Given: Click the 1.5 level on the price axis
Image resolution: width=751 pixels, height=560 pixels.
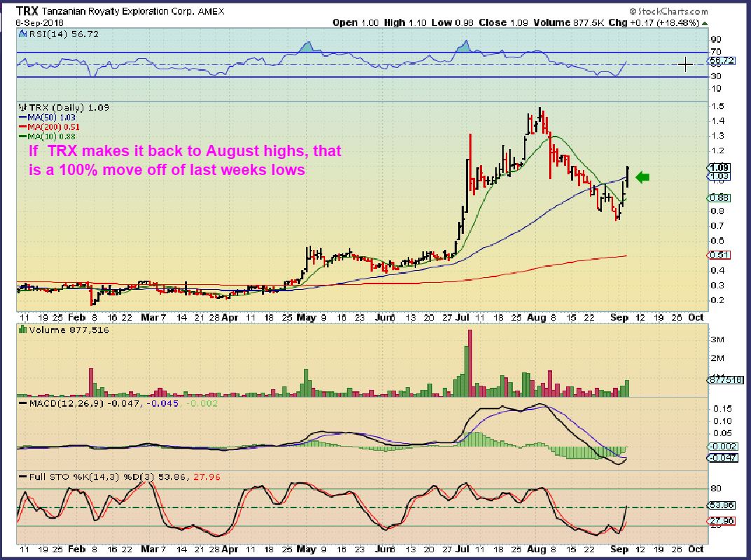Looking at the screenshot, I should (717, 106).
